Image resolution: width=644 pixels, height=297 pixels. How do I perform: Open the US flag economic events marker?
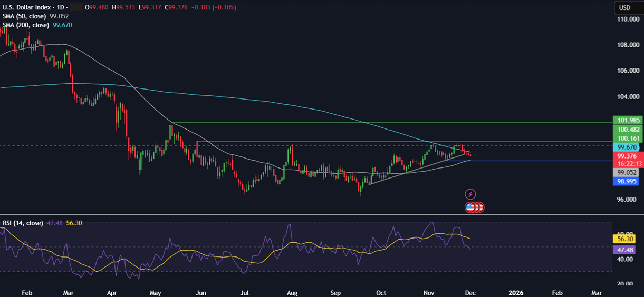[x=470, y=207]
